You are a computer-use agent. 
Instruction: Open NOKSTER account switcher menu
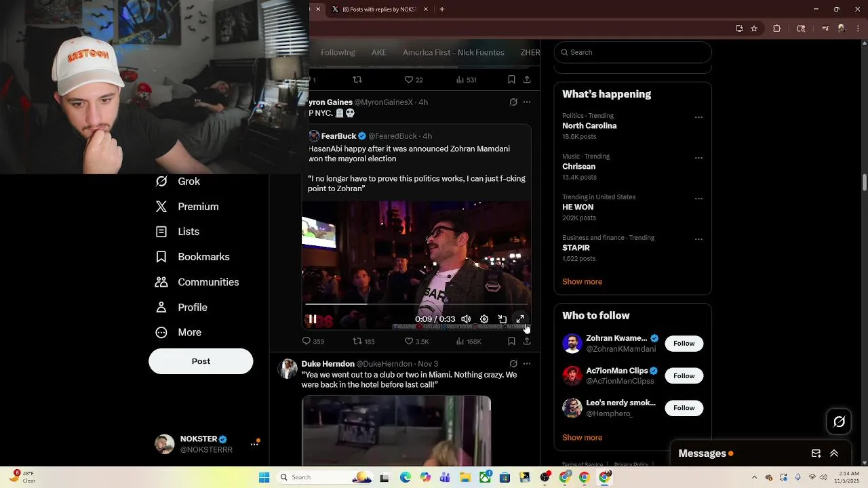pos(254,444)
